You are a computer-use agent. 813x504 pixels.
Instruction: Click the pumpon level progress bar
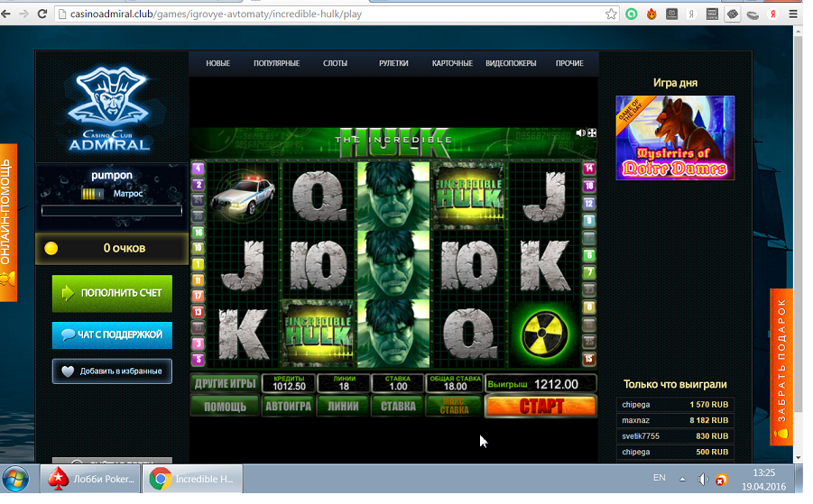[112, 210]
